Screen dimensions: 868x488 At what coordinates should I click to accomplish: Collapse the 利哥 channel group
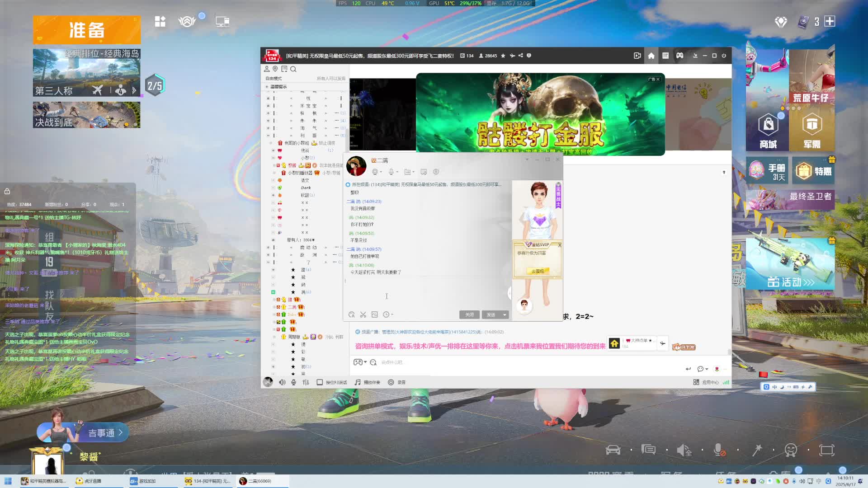[x=268, y=136]
